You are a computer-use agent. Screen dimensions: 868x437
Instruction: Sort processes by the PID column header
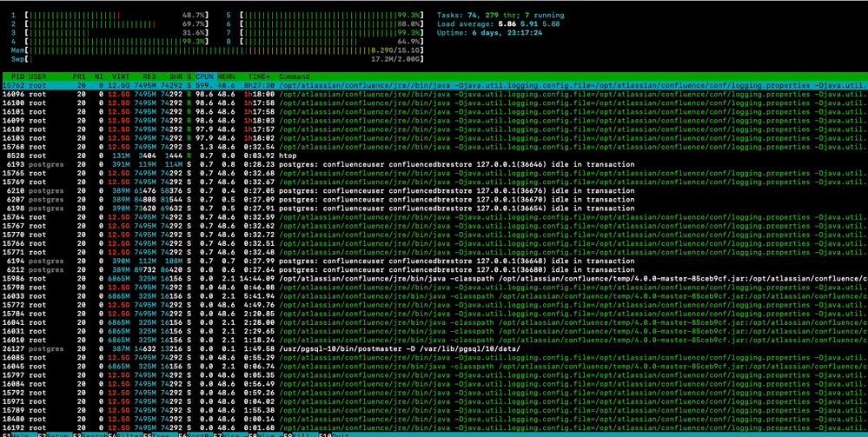tap(17, 76)
